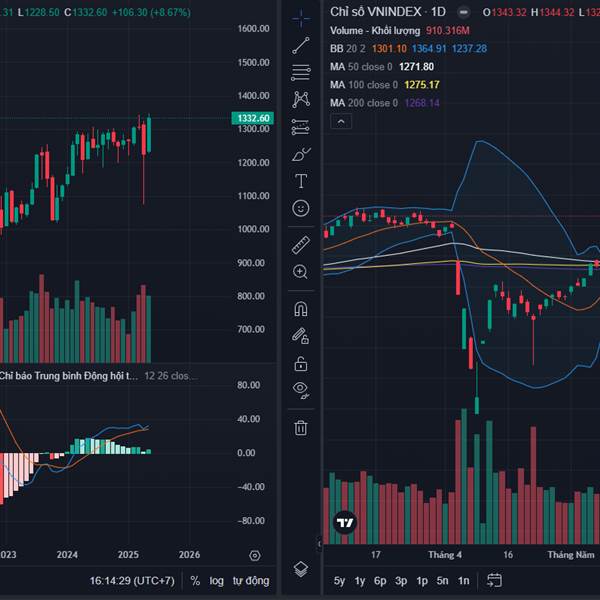Lock all drawing tools
The height and width of the screenshot is (600, 600).
click(x=301, y=364)
